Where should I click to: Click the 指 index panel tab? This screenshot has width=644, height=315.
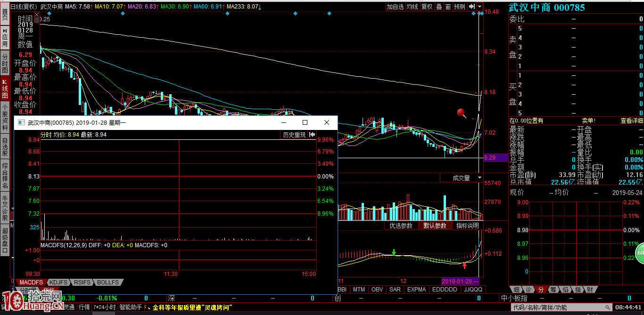pyautogui.click(x=578, y=289)
